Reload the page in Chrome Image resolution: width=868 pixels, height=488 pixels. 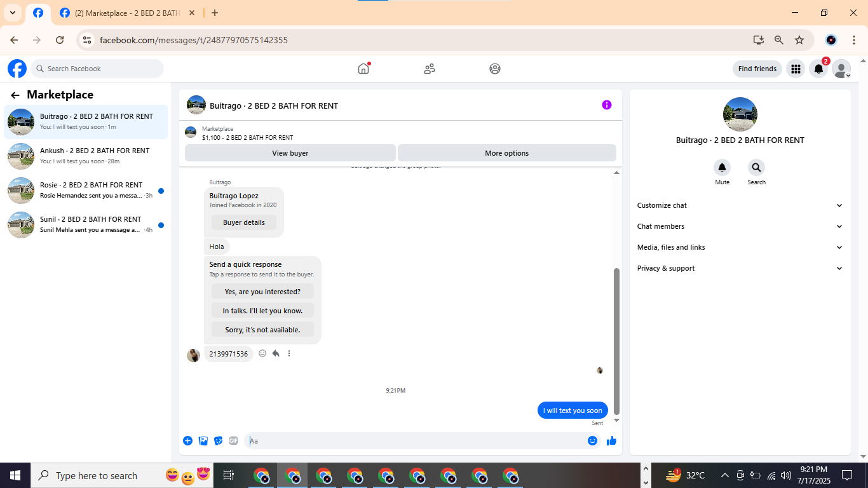click(60, 40)
